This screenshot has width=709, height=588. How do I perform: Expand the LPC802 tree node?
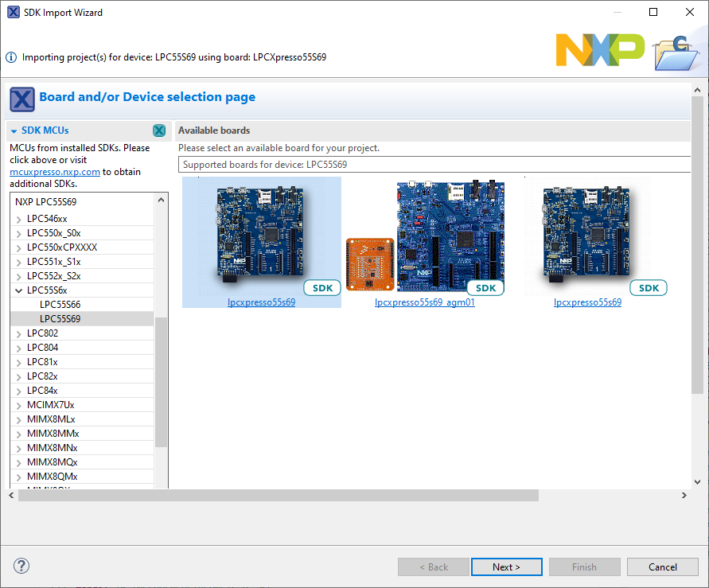click(x=18, y=333)
